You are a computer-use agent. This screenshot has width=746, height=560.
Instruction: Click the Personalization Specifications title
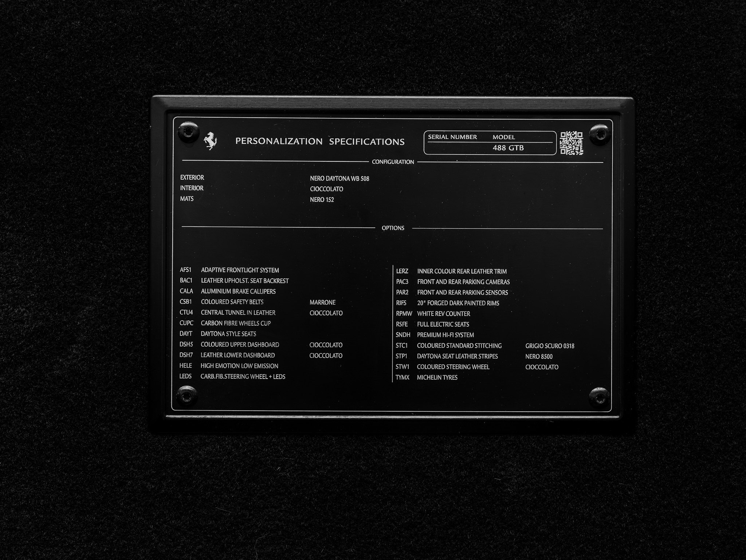[x=320, y=141]
